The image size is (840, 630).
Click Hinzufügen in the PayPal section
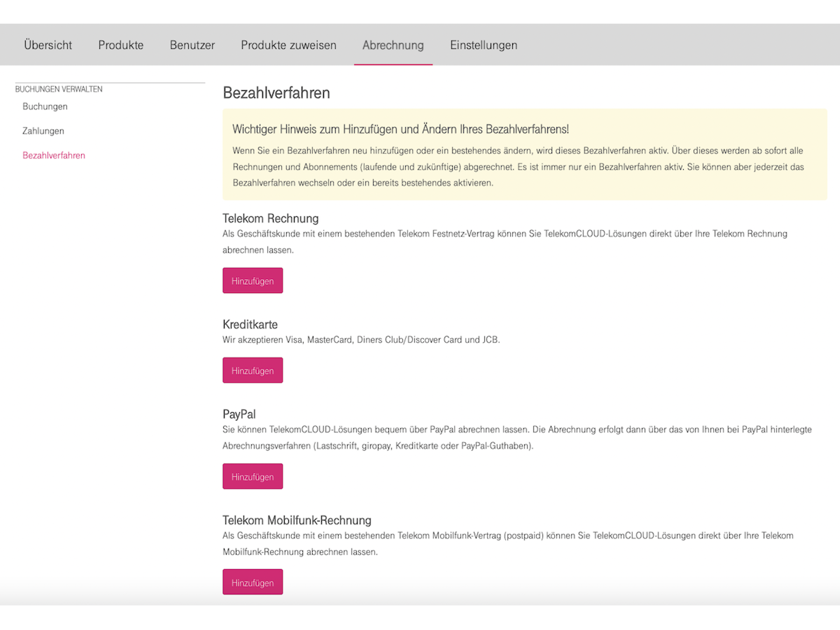coord(252,476)
